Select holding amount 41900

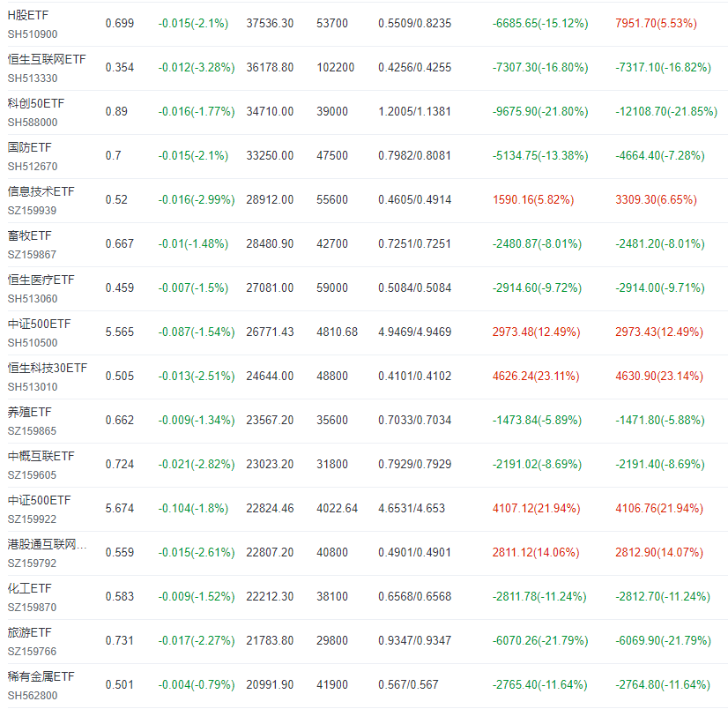tap(332, 686)
